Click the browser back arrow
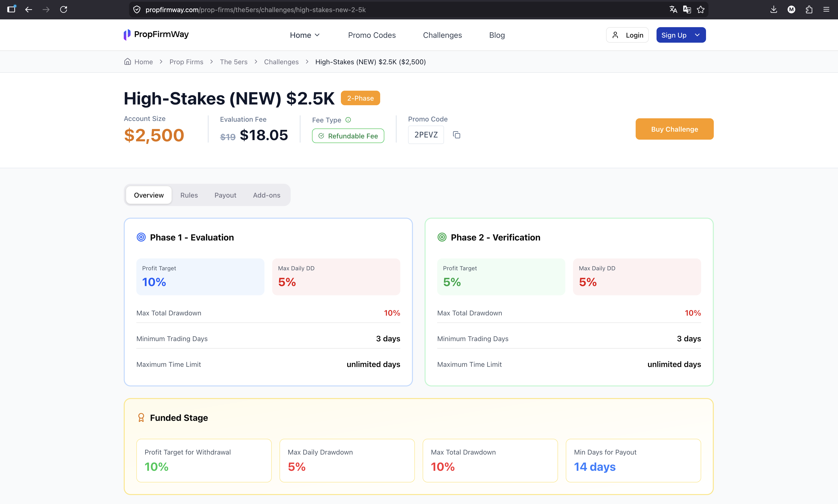 pos(29,9)
